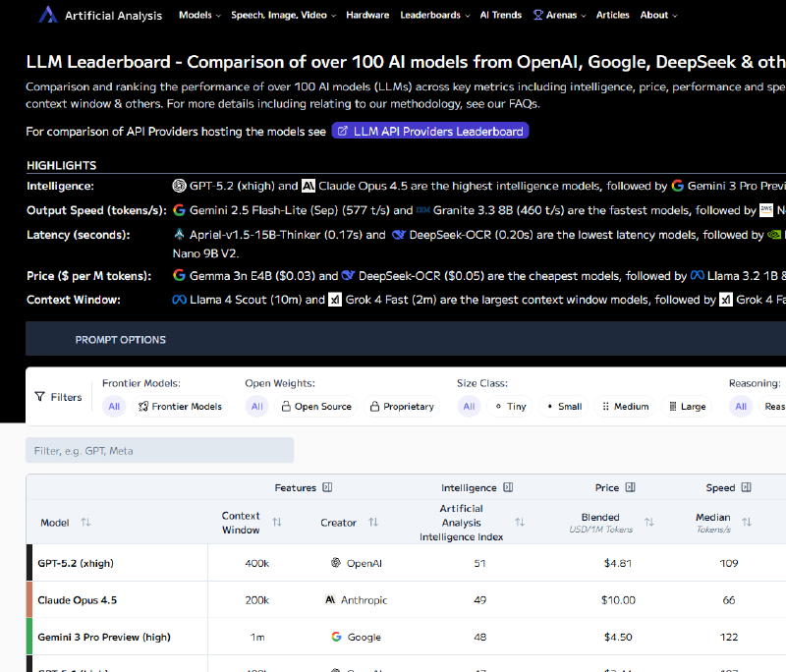Expand the Arenas dropdown in navbar
The image size is (786, 672).
[x=559, y=15]
